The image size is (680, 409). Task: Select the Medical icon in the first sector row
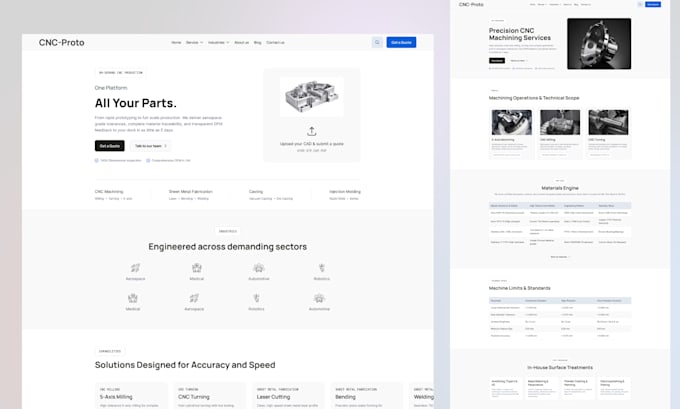pyautogui.click(x=196, y=268)
